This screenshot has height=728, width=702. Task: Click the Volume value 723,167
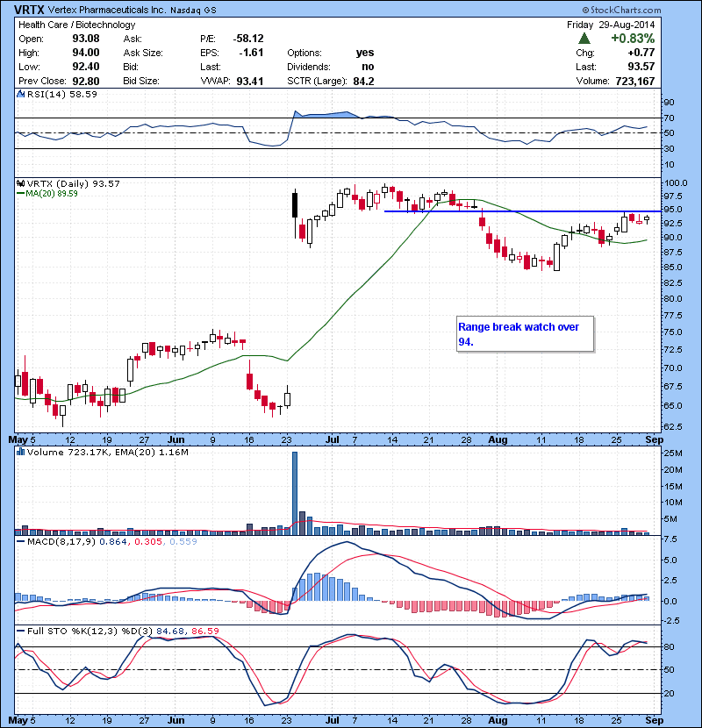click(x=634, y=81)
